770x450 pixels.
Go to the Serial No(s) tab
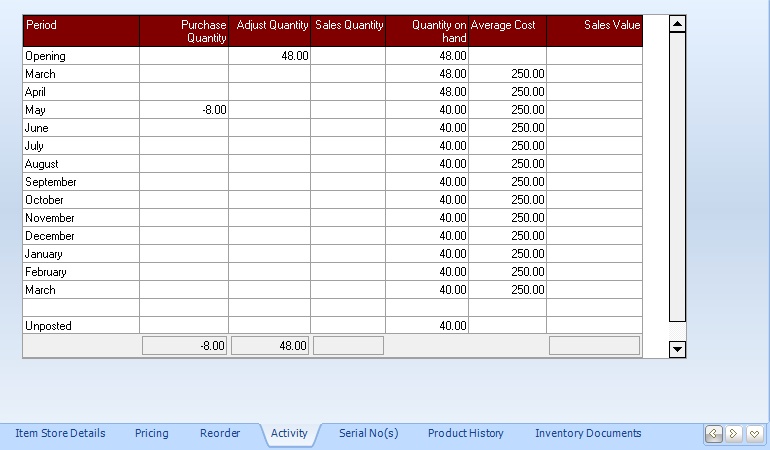point(368,434)
